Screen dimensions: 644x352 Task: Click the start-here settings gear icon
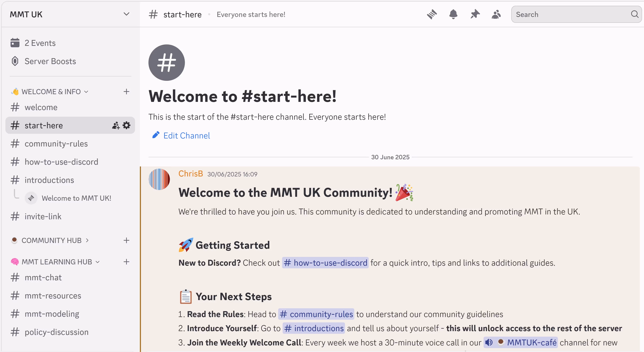click(127, 125)
